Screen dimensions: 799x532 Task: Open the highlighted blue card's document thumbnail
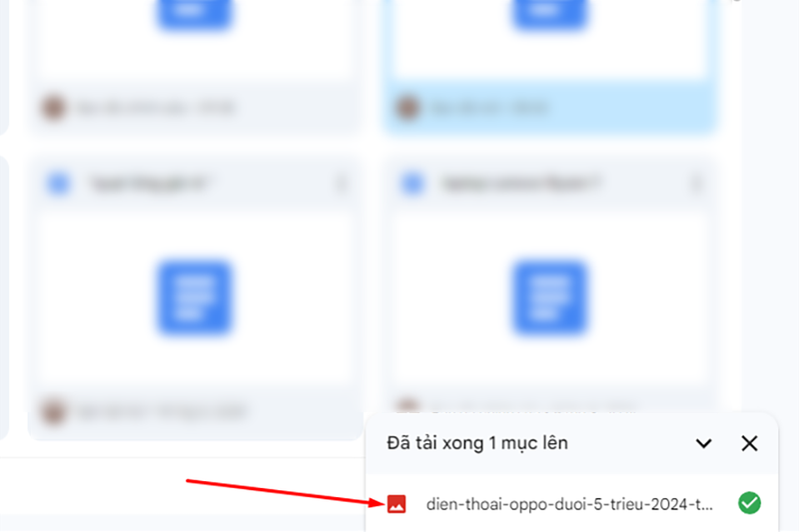point(548,14)
